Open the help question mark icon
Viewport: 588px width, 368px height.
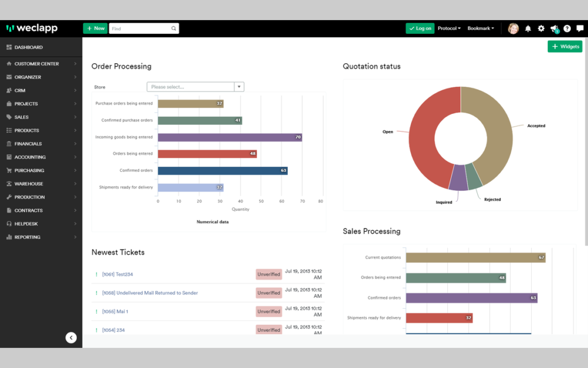[567, 29]
